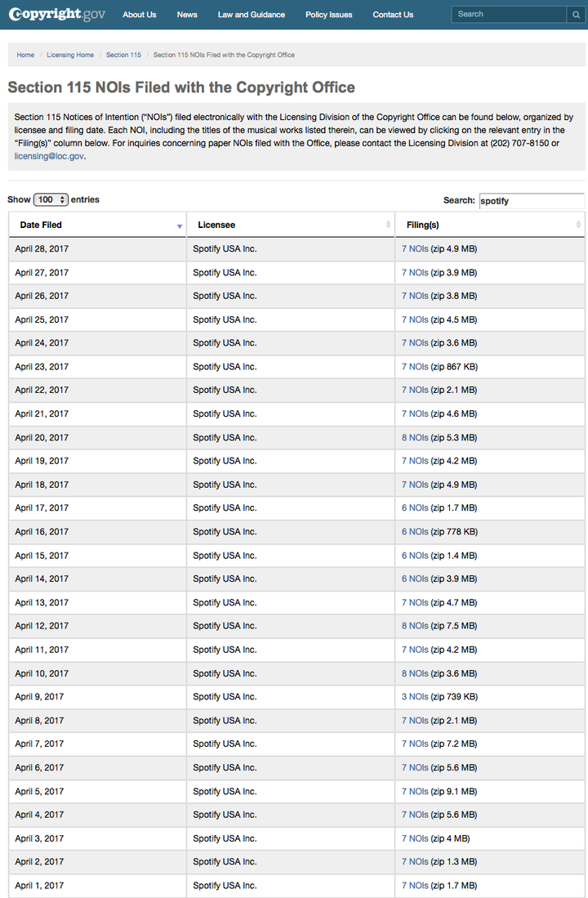Viewport: 588px width, 898px height.
Task: Click last breadcrumb Section 115 NOIs Filed text
Action: point(224,55)
